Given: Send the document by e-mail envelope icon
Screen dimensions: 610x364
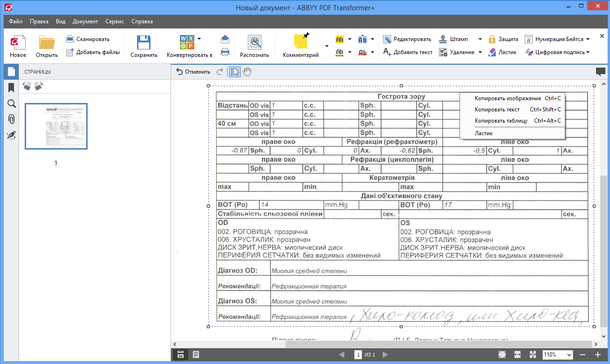Looking at the screenshot, I should coord(225,39).
